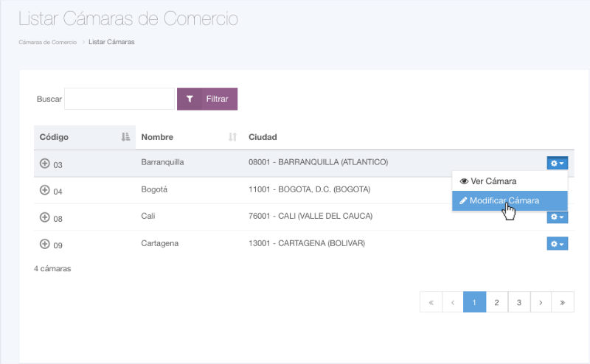590x364 pixels.
Task: Go to pagination page 2
Action: 497,302
